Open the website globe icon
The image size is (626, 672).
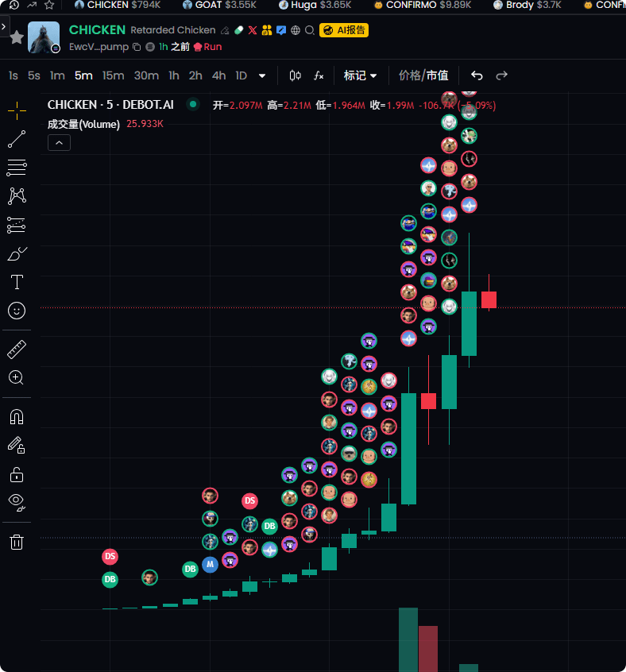(x=296, y=30)
